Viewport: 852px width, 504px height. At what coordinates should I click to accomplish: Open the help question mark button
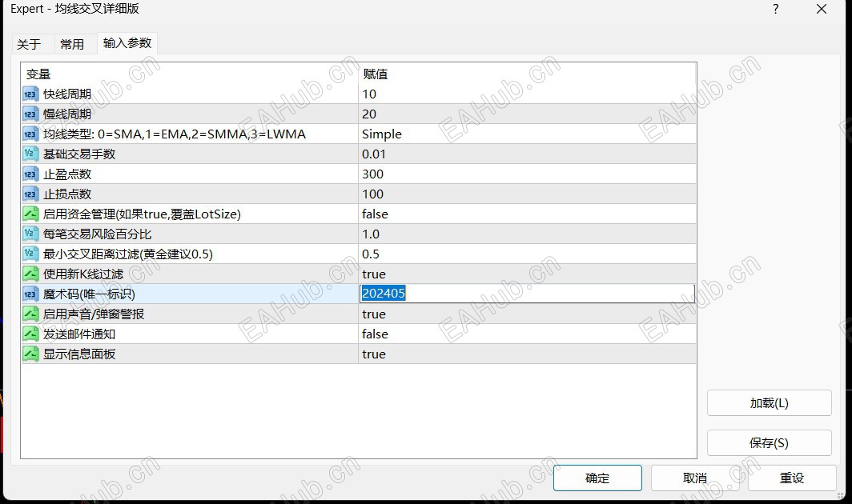pos(776,10)
